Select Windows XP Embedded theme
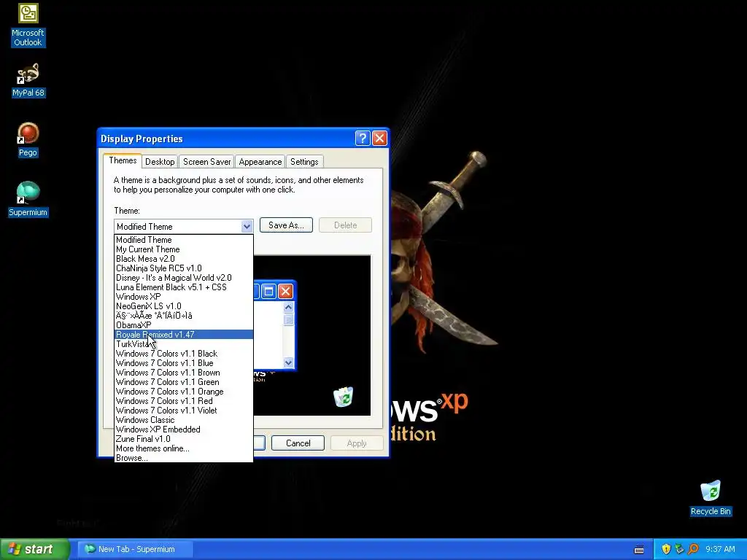The image size is (747, 560). click(x=183, y=429)
